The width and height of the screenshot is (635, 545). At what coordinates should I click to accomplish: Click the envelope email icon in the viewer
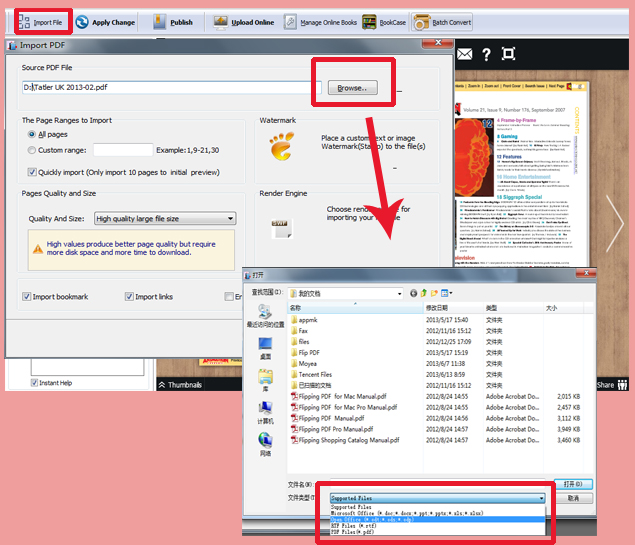(465, 54)
